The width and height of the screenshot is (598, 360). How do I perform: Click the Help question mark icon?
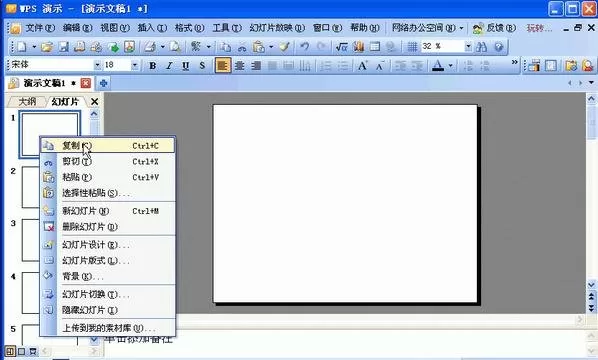click(x=498, y=47)
